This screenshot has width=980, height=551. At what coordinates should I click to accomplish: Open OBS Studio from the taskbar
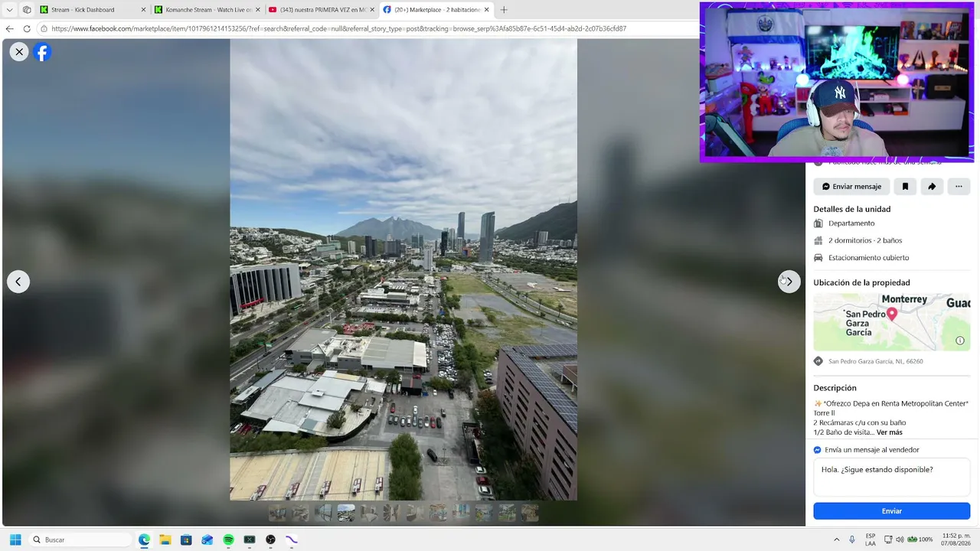point(270,540)
